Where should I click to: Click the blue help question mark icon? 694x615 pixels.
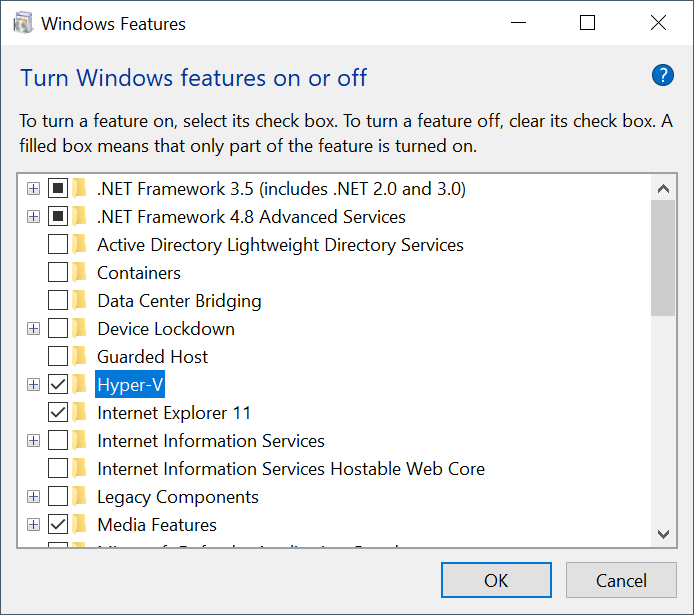pos(662,75)
